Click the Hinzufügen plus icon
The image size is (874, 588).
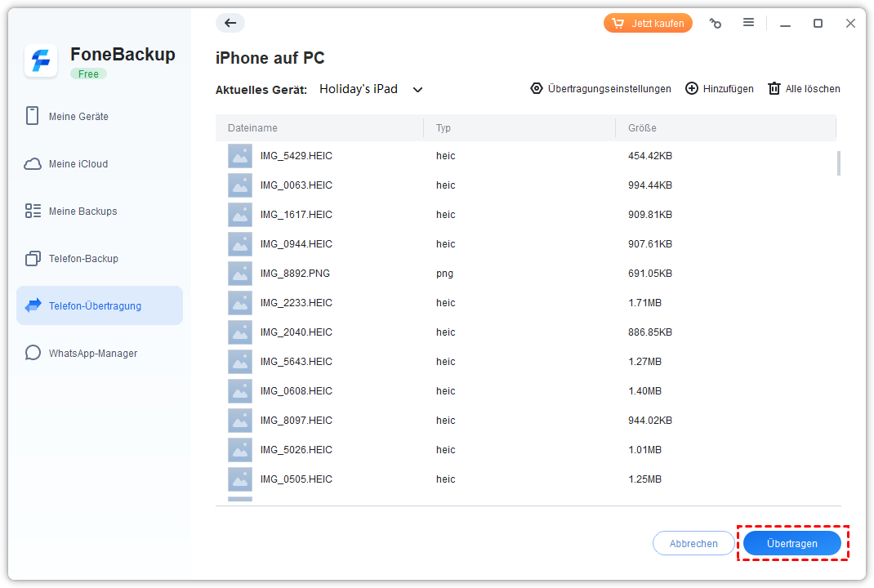click(692, 88)
